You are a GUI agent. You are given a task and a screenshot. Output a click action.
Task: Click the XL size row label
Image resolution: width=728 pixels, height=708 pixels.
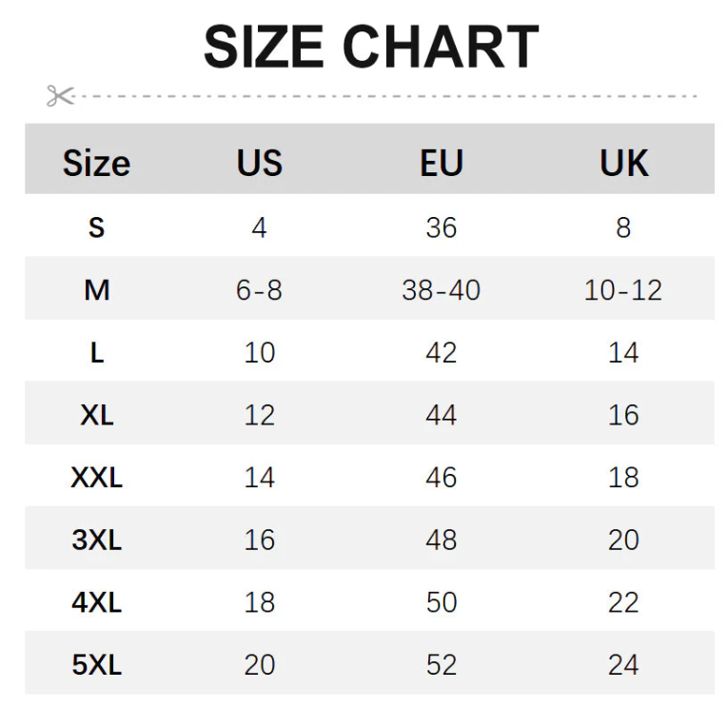tap(96, 415)
